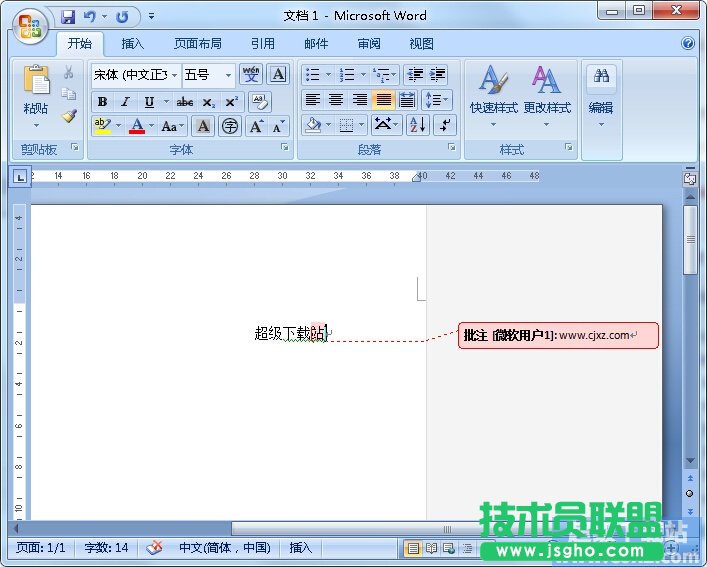Click the 字数: 14 word count indicator
707x567 pixels.
107,548
